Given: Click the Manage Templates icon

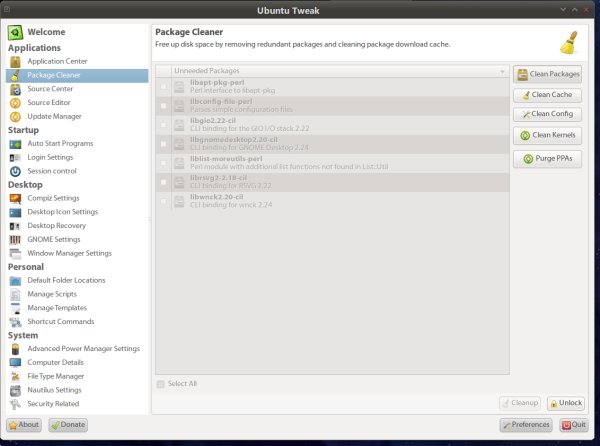Looking at the screenshot, I should 15,308.
